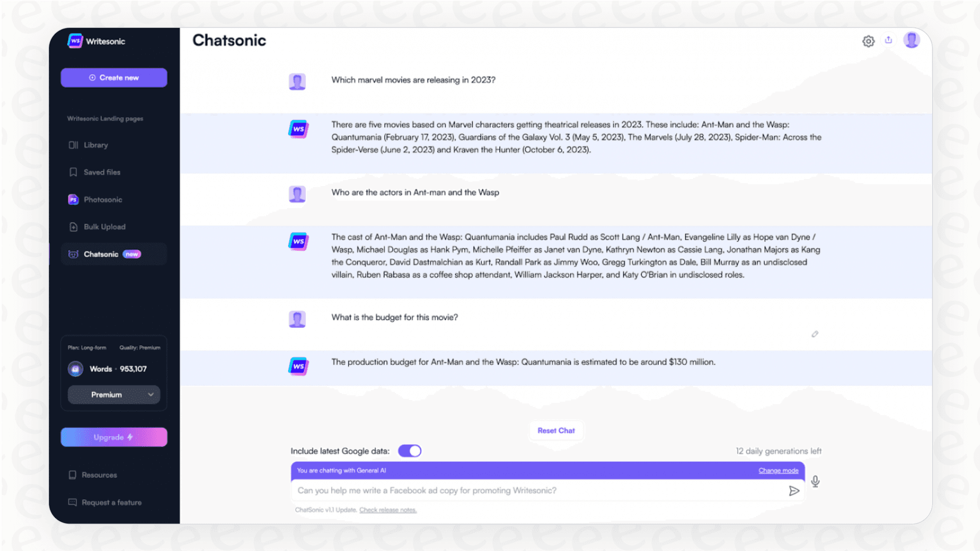Toggle Include latest Google data switch
Image resolution: width=980 pixels, height=551 pixels.
[x=409, y=451]
